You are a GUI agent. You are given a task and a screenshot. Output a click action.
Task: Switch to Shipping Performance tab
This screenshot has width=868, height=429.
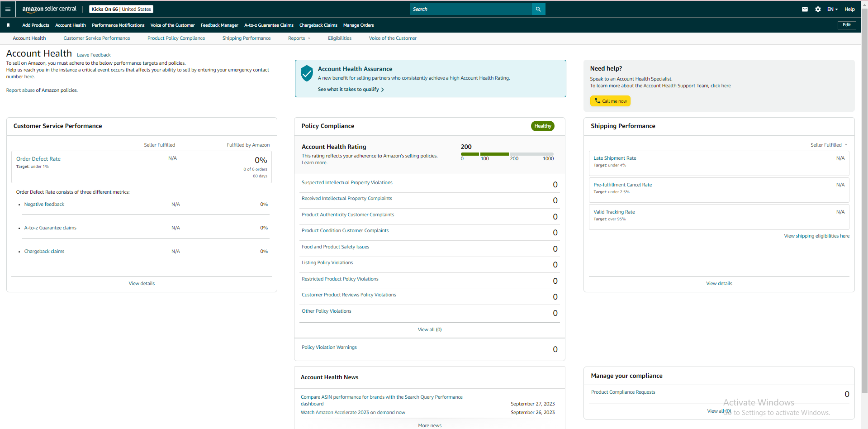[247, 38]
